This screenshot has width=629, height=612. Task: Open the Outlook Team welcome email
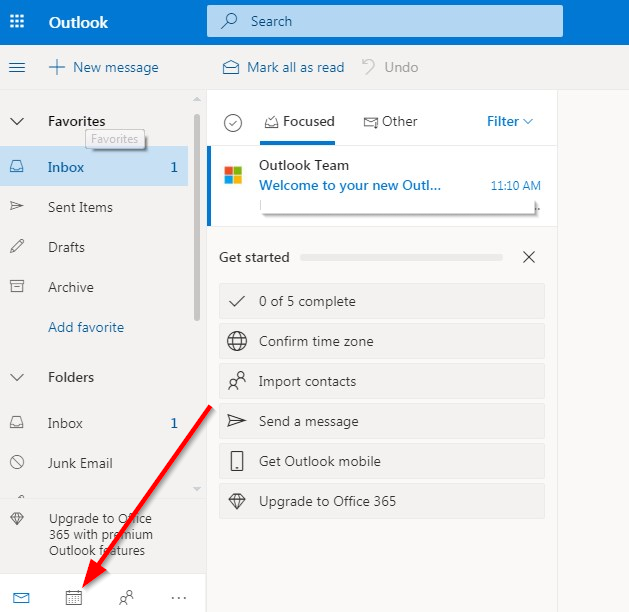pyautogui.click(x=382, y=186)
